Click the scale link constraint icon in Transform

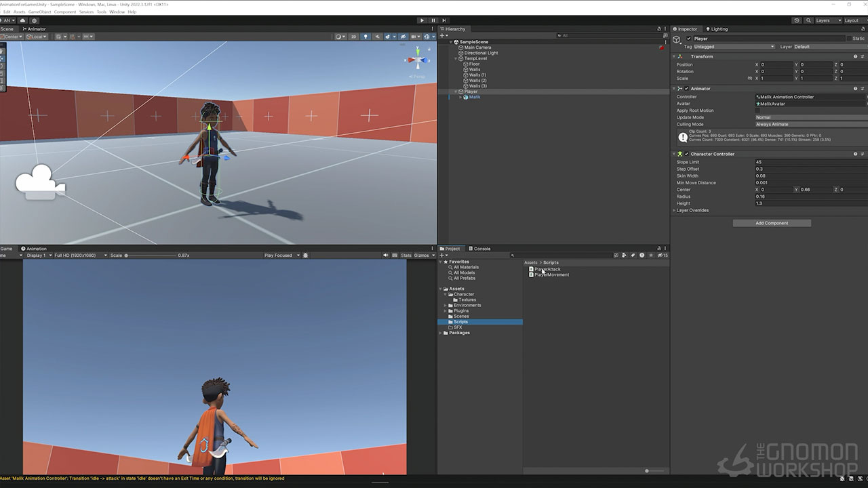pos(749,79)
